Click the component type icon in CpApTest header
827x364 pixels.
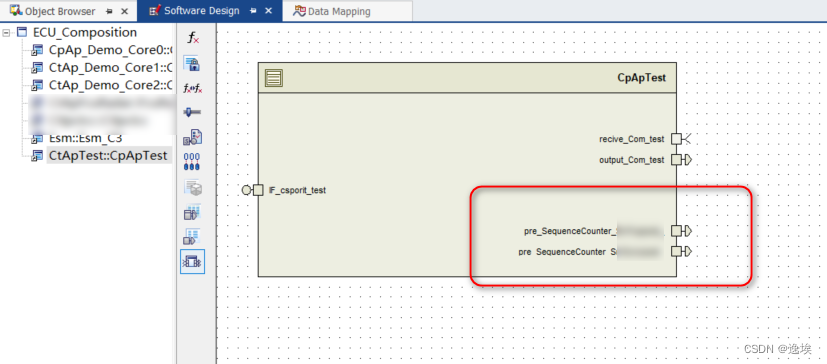[x=274, y=79]
